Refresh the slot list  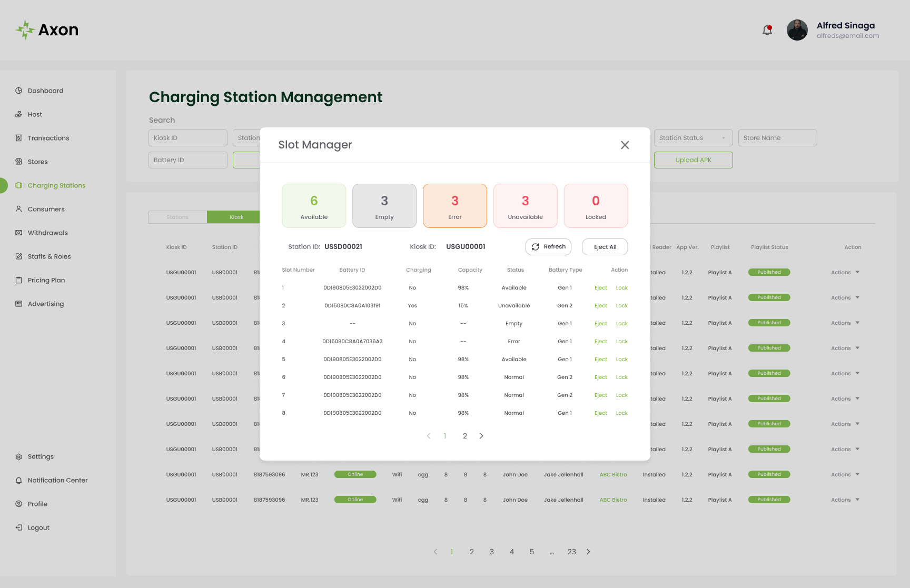point(548,246)
